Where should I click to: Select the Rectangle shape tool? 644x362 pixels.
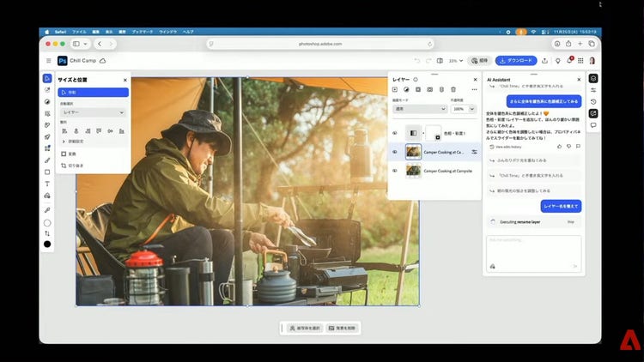coord(47,172)
